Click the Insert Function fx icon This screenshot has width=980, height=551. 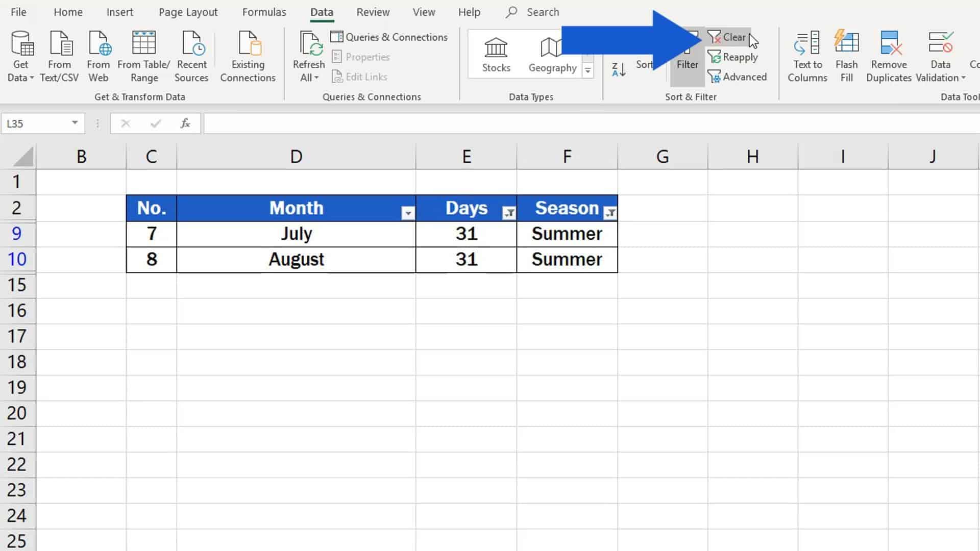click(185, 123)
